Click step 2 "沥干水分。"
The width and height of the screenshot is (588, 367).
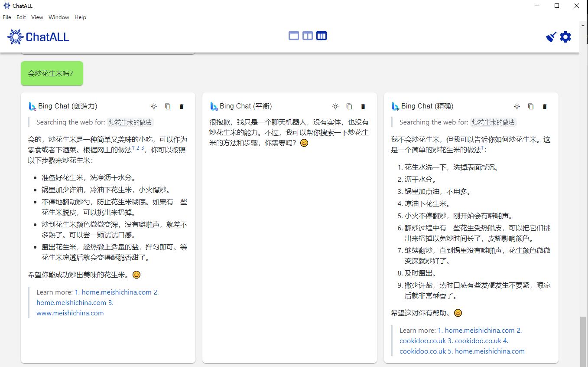(421, 180)
